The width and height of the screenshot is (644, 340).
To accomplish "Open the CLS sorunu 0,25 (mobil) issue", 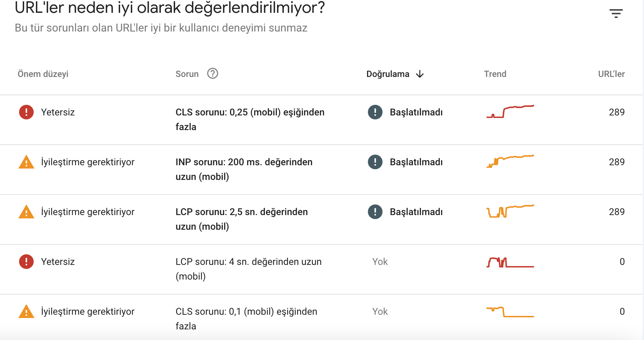I will tap(250, 119).
